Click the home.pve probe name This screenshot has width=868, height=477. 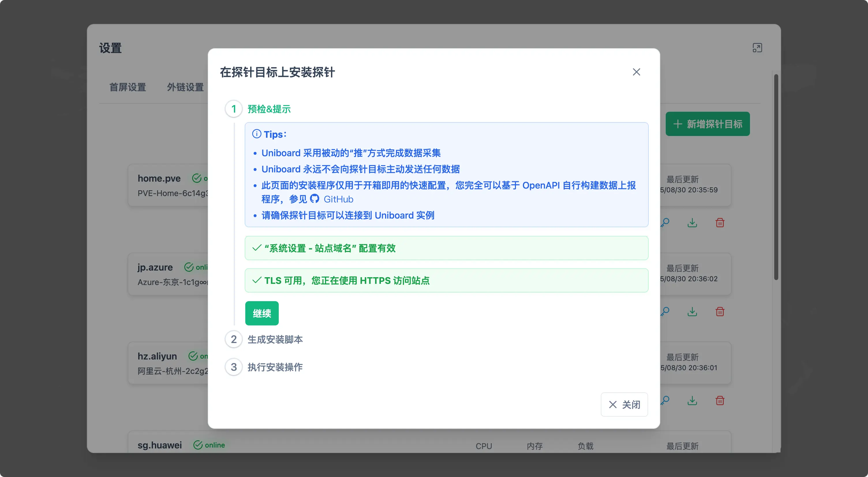click(x=159, y=178)
